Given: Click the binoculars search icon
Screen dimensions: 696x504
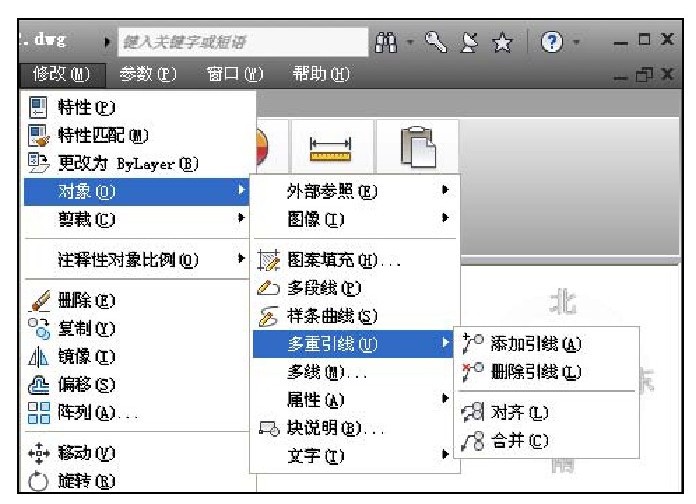Looking at the screenshot, I should click(x=386, y=43).
